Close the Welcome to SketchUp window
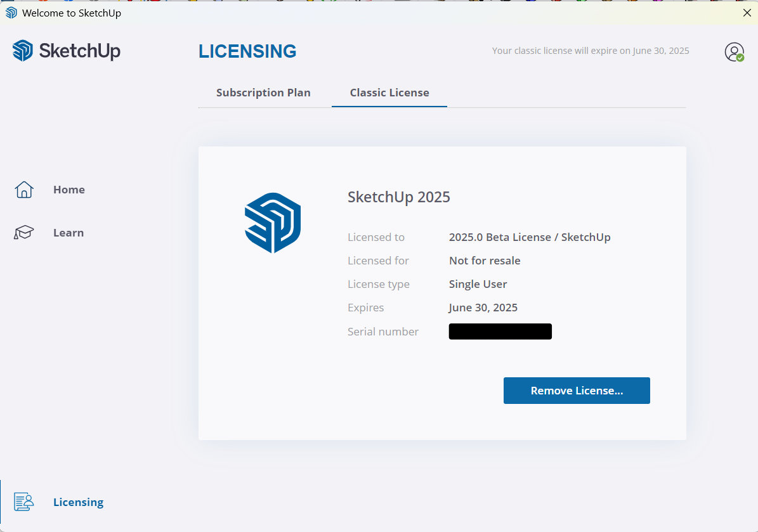Image resolution: width=758 pixels, height=532 pixels. (747, 13)
